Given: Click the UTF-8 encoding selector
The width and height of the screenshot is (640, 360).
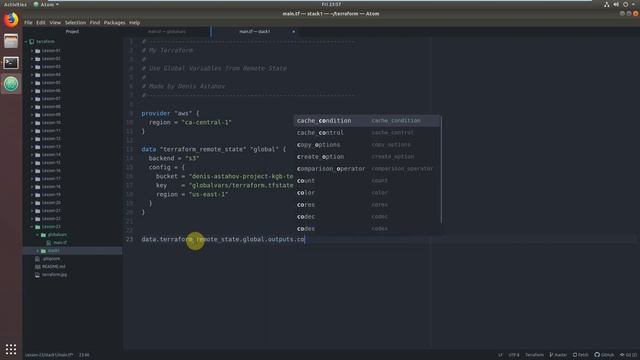Looking at the screenshot, I should click(514, 355).
